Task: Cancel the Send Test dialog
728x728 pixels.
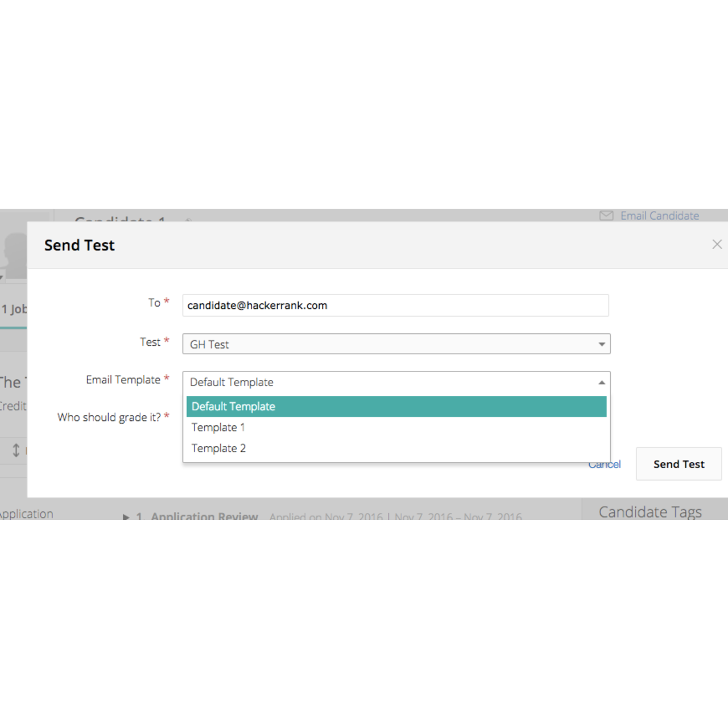Action: click(x=605, y=465)
